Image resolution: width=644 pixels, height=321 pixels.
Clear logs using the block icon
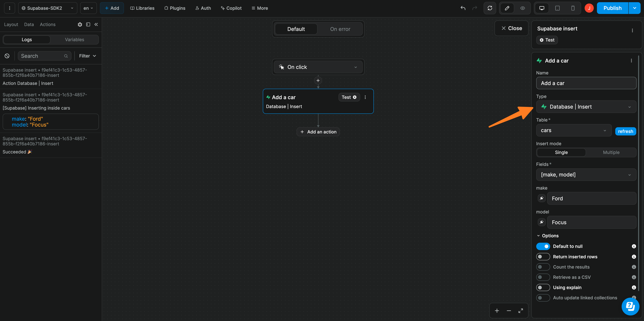(x=7, y=56)
